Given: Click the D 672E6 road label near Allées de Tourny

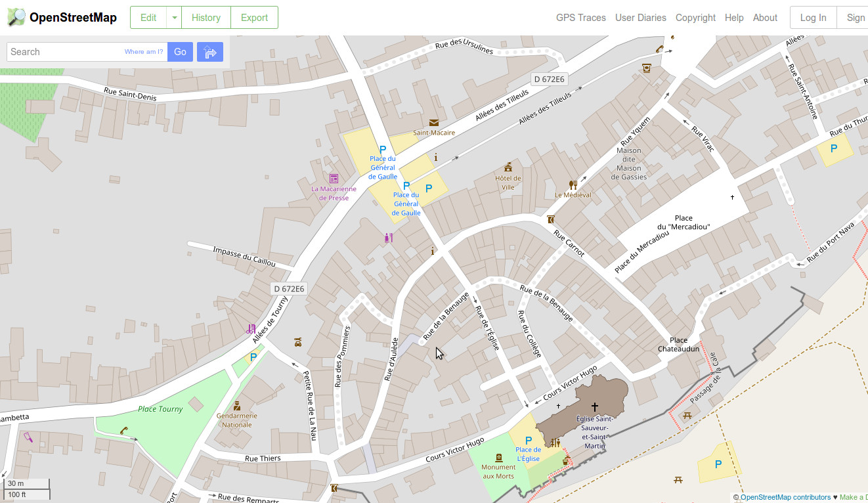Looking at the screenshot, I should click(289, 289).
